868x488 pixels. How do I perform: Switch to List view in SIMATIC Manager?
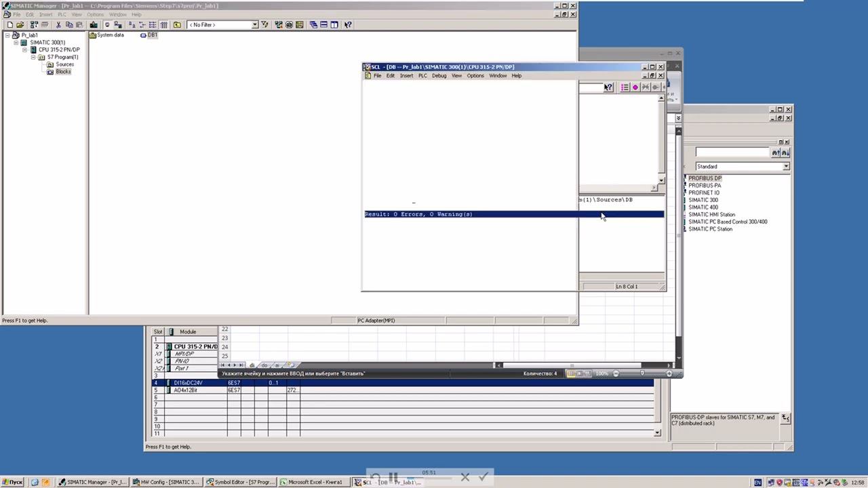(x=153, y=24)
